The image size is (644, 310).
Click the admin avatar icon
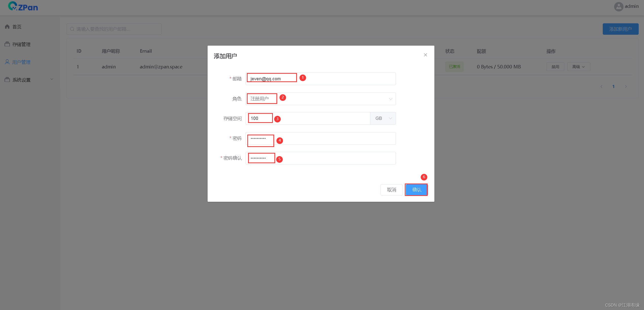click(618, 7)
